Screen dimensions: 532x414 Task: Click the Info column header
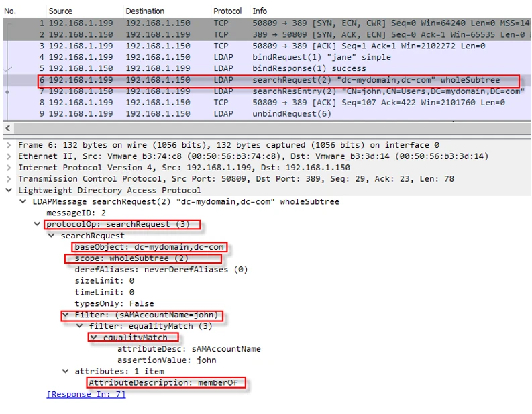point(259,11)
